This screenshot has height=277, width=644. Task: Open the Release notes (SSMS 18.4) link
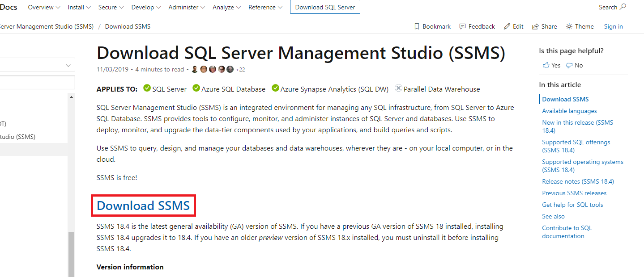pyautogui.click(x=578, y=181)
